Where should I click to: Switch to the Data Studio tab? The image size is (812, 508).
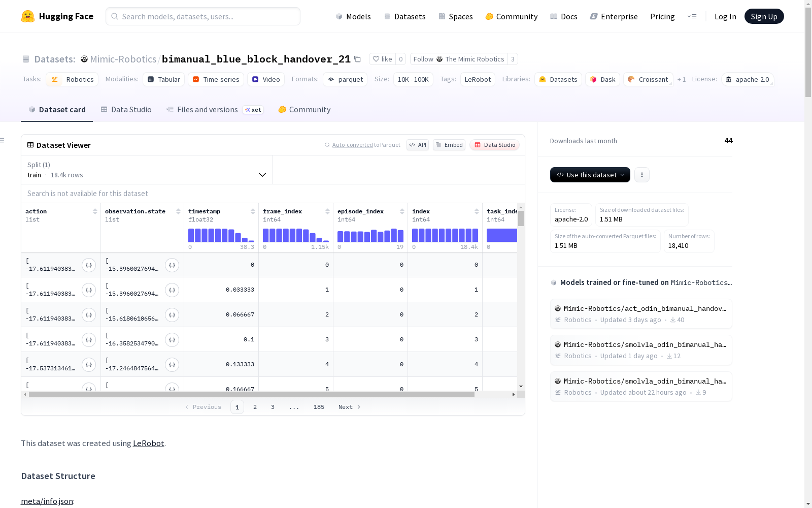[126, 110]
